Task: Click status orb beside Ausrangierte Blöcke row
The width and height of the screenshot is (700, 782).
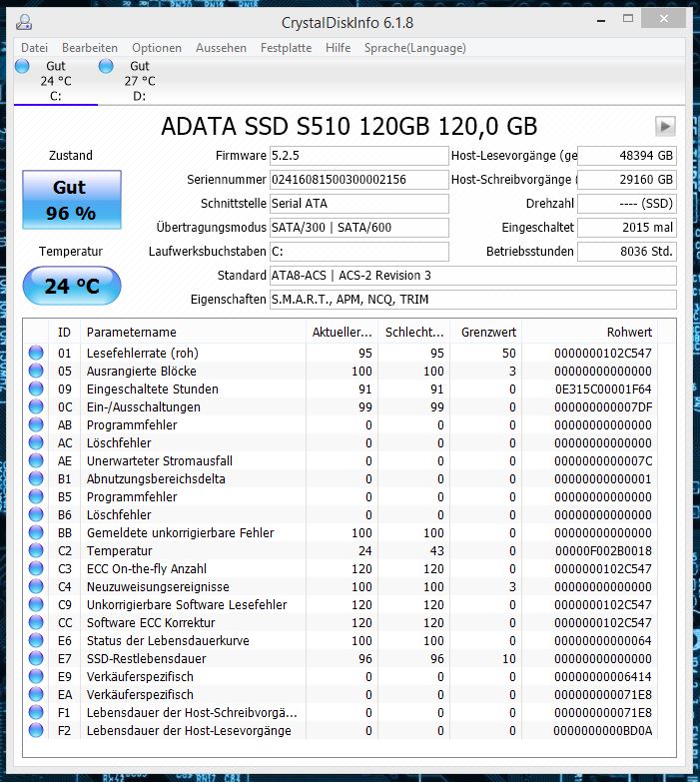Action: [x=36, y=371]
